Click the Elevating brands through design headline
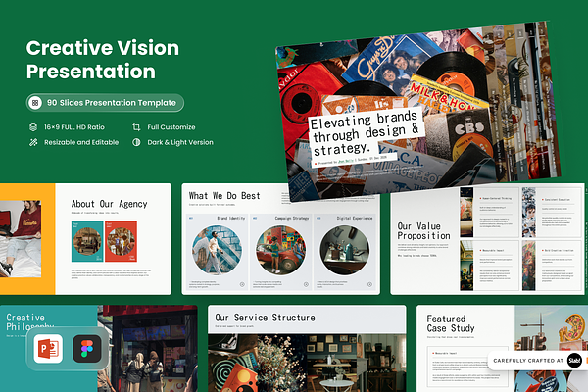Viewport: 588px width, 392px height. (365, 133)
